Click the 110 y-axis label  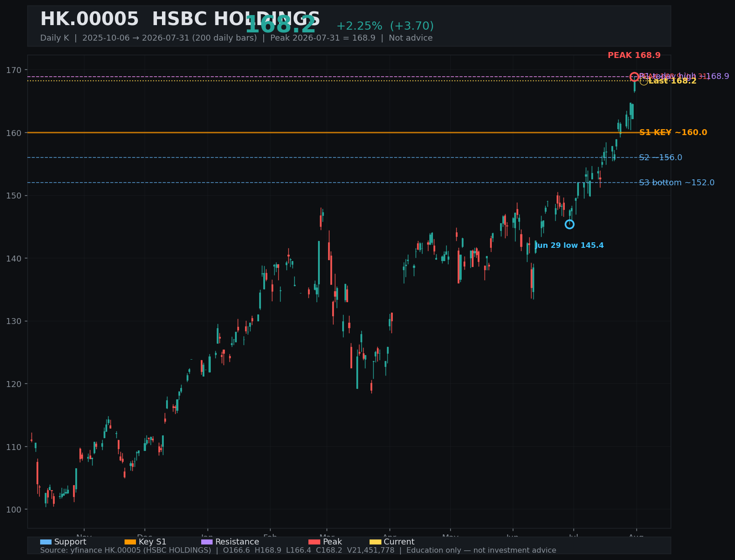14,447
